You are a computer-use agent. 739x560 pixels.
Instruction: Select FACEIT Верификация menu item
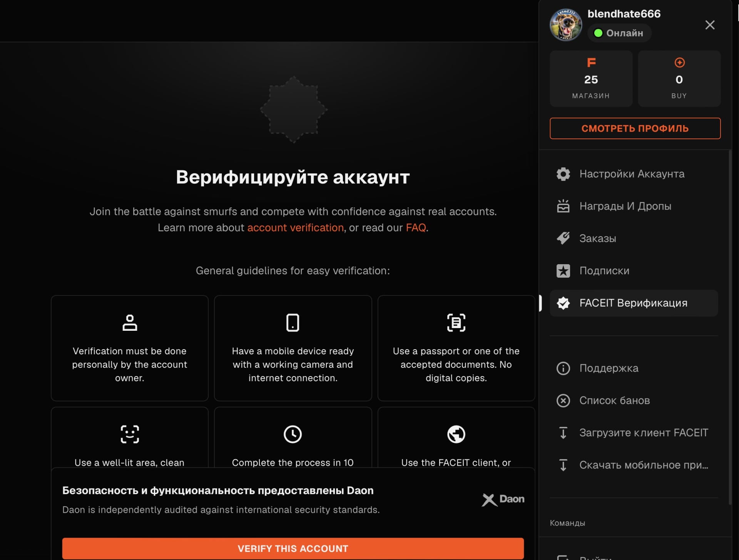(x=634, y=303)
